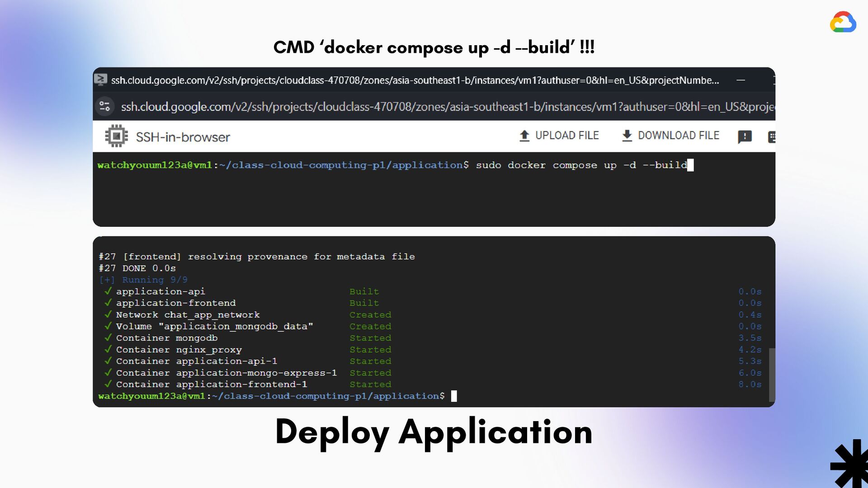Click the upload arrow icon beside UPLOAD FILE
This screenshot has height=488, width=868.
[524, 135]
